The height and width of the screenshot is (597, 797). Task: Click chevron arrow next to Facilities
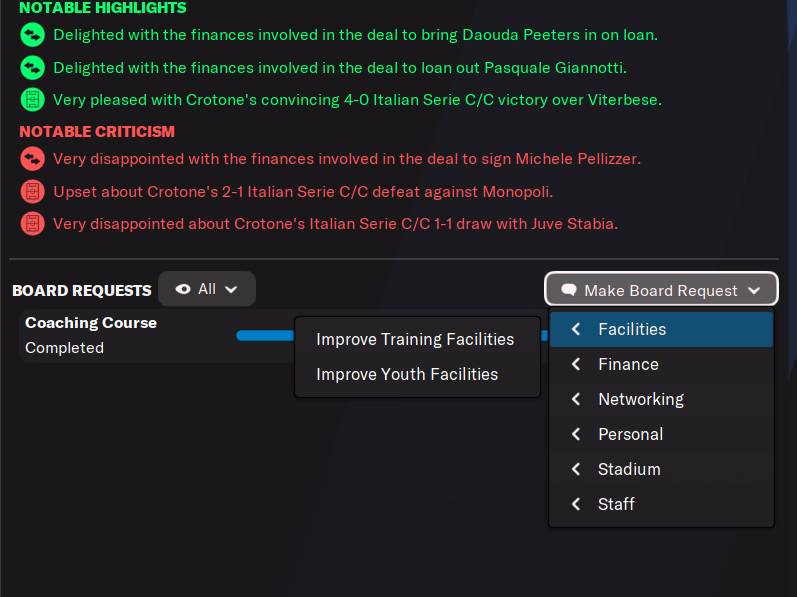click(576, 329)
